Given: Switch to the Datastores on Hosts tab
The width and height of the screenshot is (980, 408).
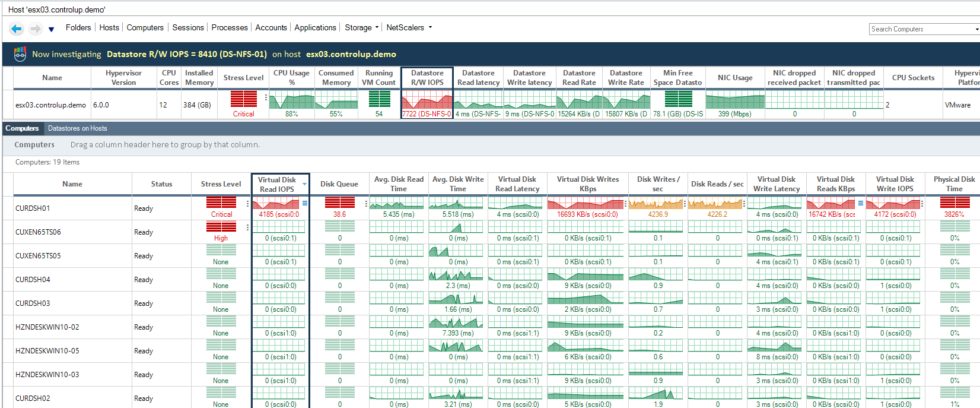Looking at the screenshot, I should pyautogui.click(x=78, y=128).
